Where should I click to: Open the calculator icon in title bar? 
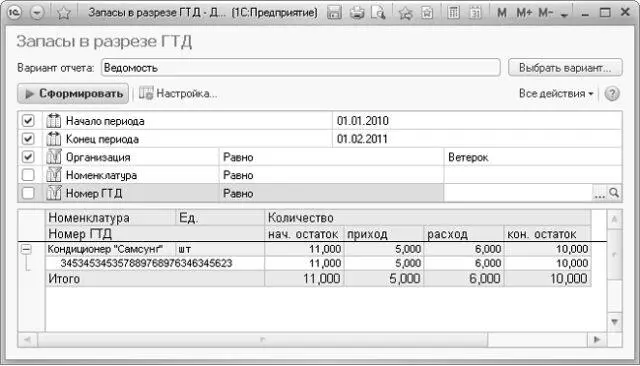click(453, 13)
